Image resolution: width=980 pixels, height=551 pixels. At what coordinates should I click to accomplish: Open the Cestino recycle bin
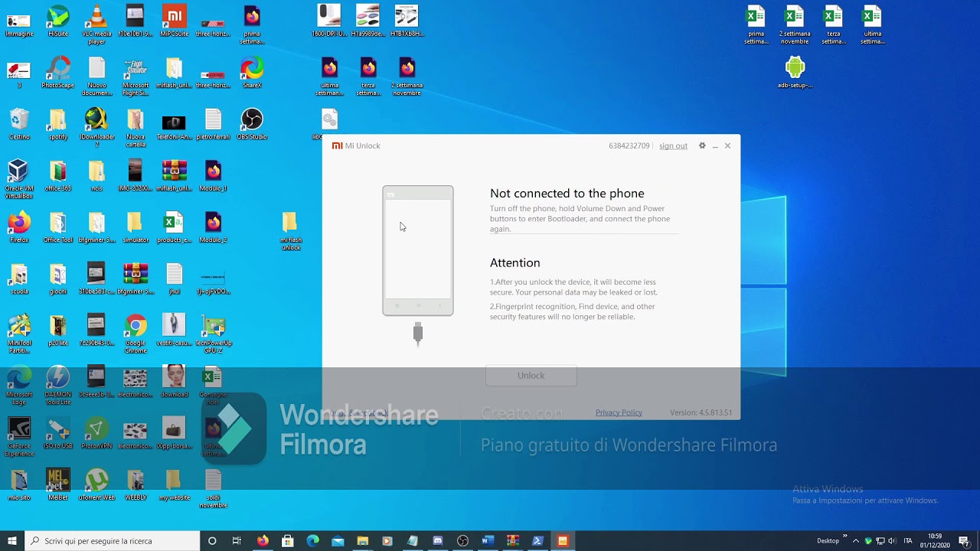click(19, 124)
